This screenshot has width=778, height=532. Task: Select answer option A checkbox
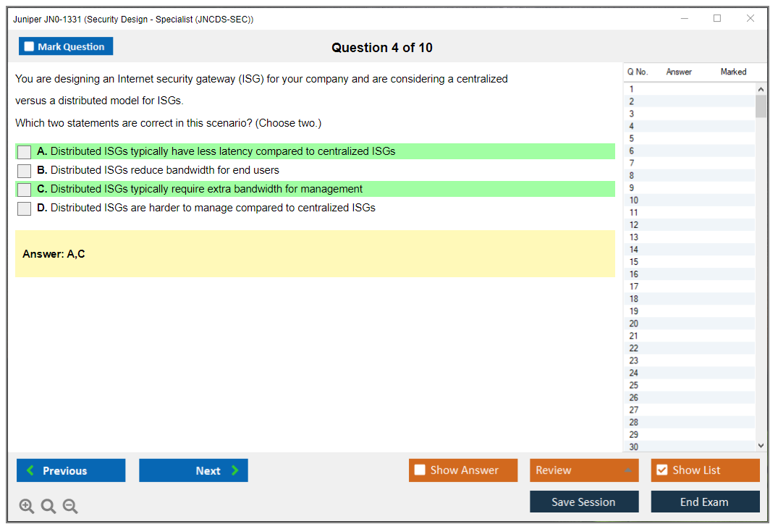(x=24, y=152)
